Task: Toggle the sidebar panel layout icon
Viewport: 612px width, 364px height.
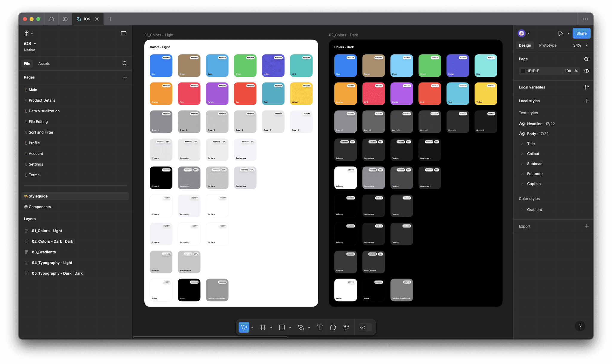Action: (x=123, y=33)
